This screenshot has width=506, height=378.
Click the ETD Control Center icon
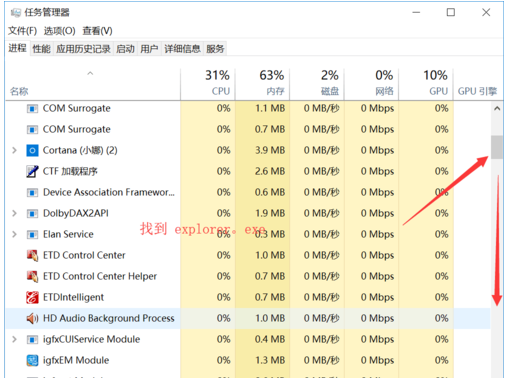coord(32,255)
